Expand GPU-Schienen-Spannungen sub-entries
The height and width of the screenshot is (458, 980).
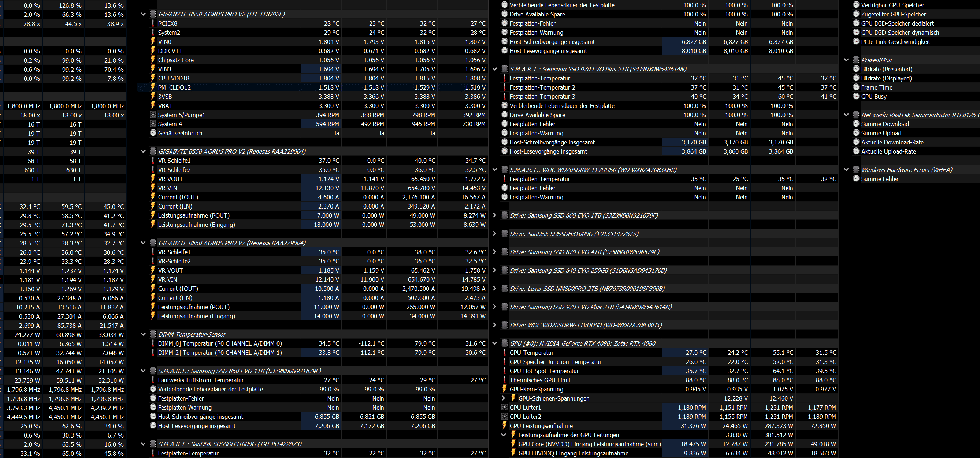503,398
